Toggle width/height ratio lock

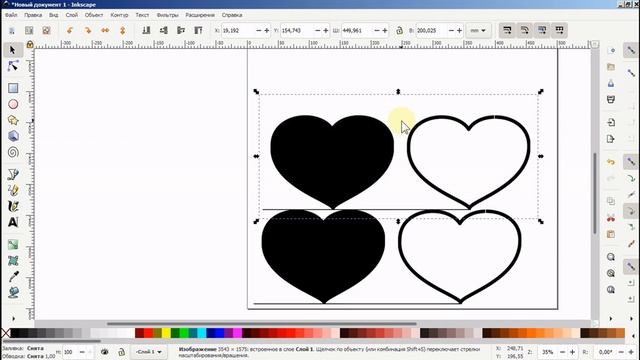(x=399, y=31)
